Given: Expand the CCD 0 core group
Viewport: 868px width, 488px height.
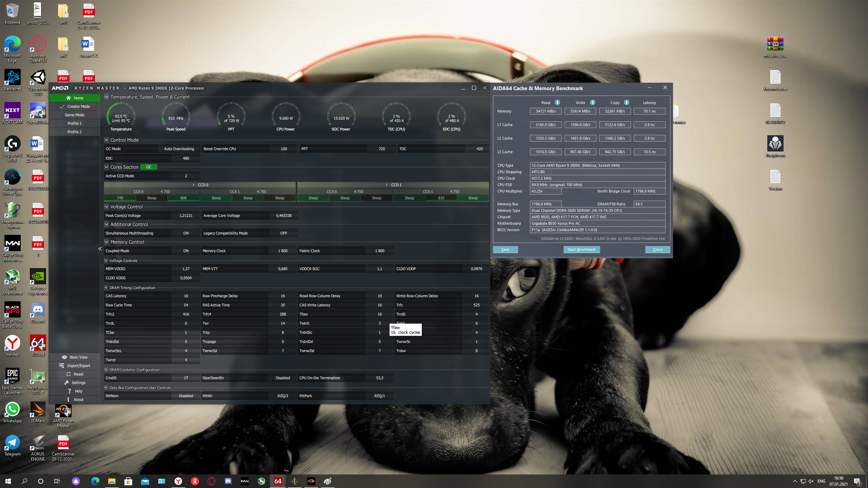Looking at the screenshot, I should [193, 185].
